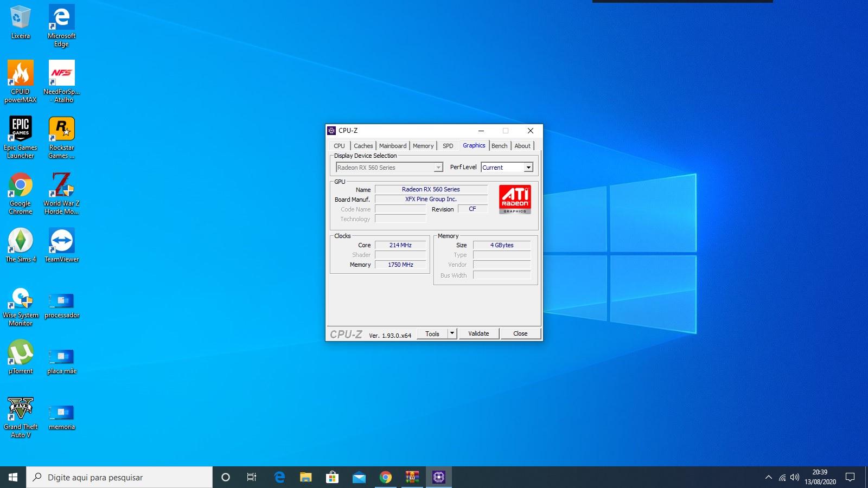Open the Epic Games Launcher shortcut
The width and height of the screenshot is (868, 488).
21,137
